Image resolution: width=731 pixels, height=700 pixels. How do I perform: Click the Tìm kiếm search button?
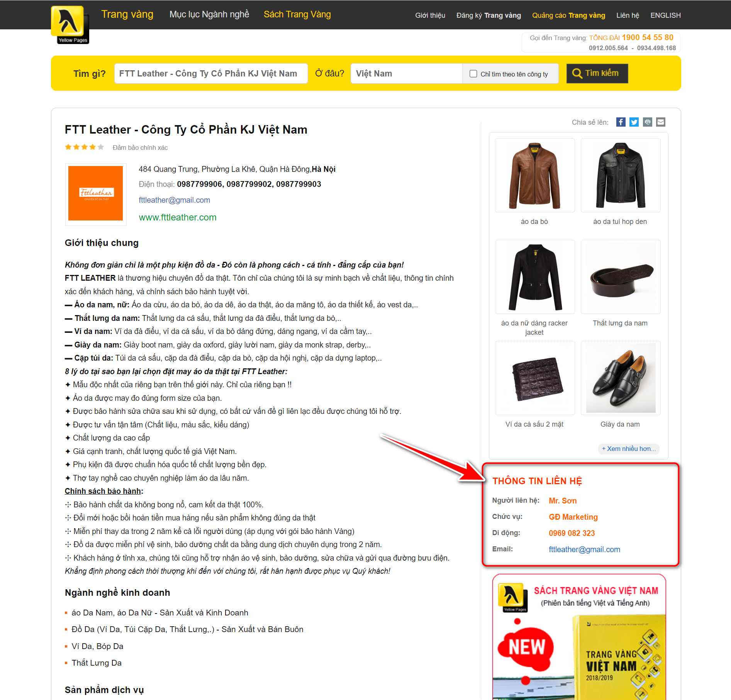tap(597, 73)
